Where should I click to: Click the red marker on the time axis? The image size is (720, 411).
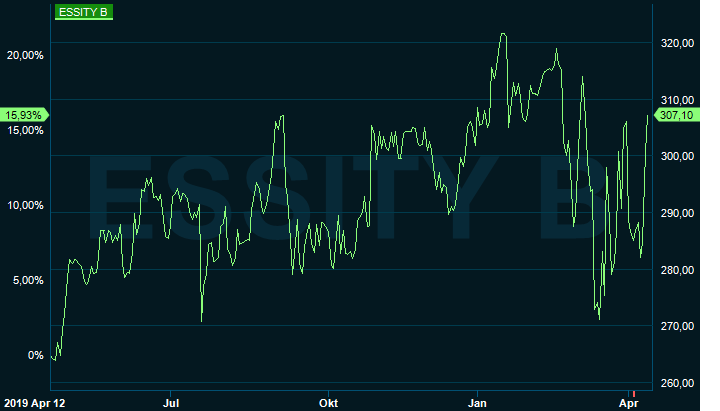[634, 394]
